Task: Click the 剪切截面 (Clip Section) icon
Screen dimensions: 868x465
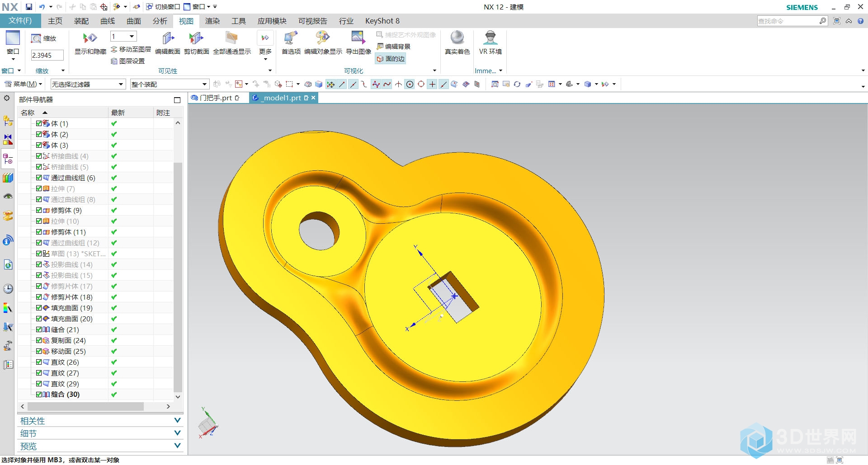Action: pyautogui.click(x=196, y=38)
